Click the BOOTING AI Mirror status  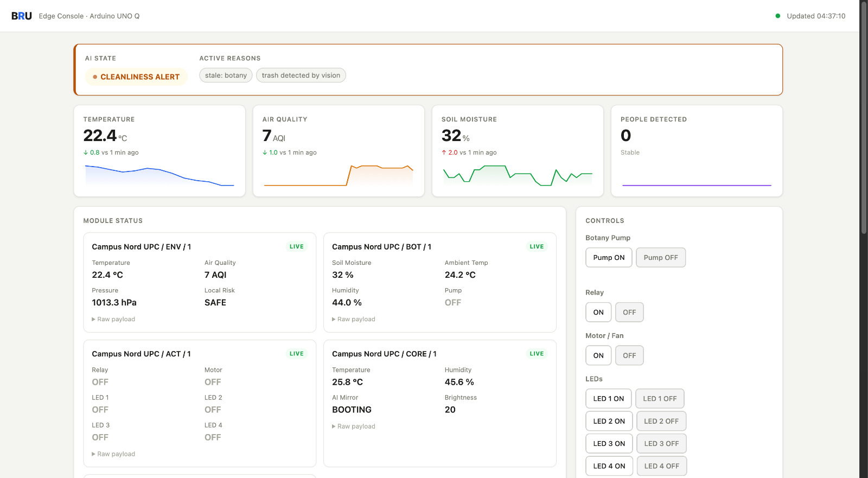[x=352, y=410]
